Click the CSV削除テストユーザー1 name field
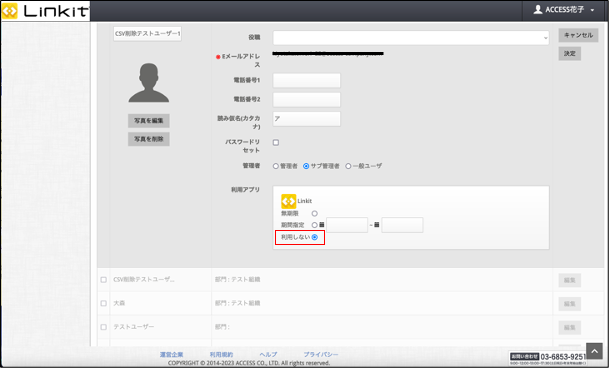Viewport: 609px width, 368px height. [148, 34]
